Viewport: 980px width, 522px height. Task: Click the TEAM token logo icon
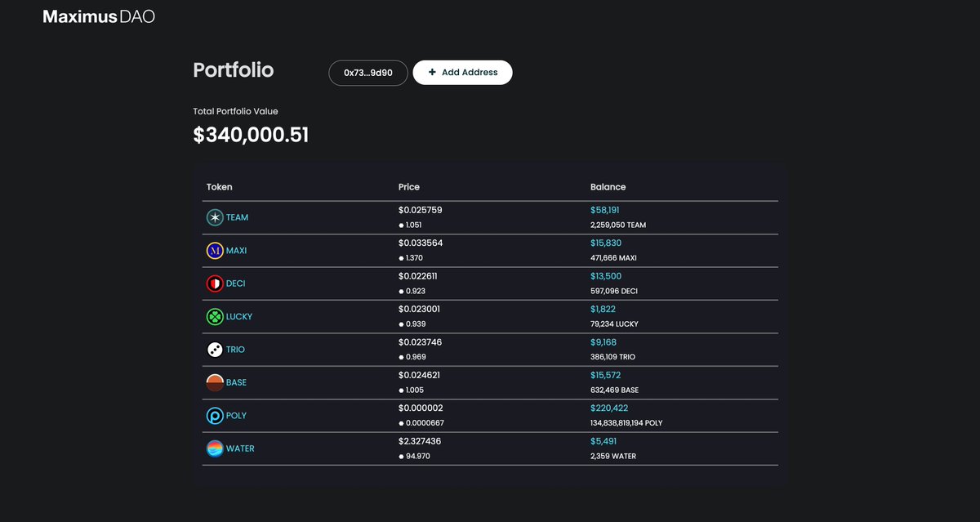tap(213, 216)
